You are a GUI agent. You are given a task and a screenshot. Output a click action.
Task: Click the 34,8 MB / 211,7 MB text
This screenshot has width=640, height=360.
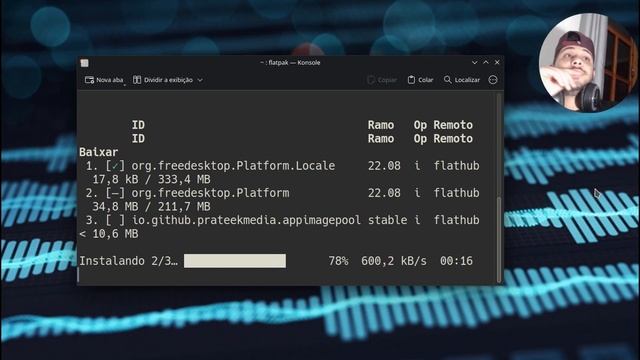click(151, 207)
